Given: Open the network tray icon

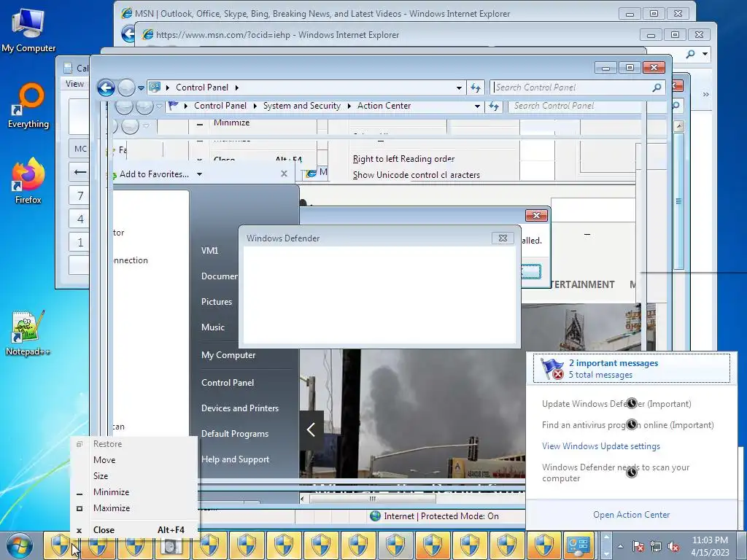Looking at the screenshot, I should point(656,547).
